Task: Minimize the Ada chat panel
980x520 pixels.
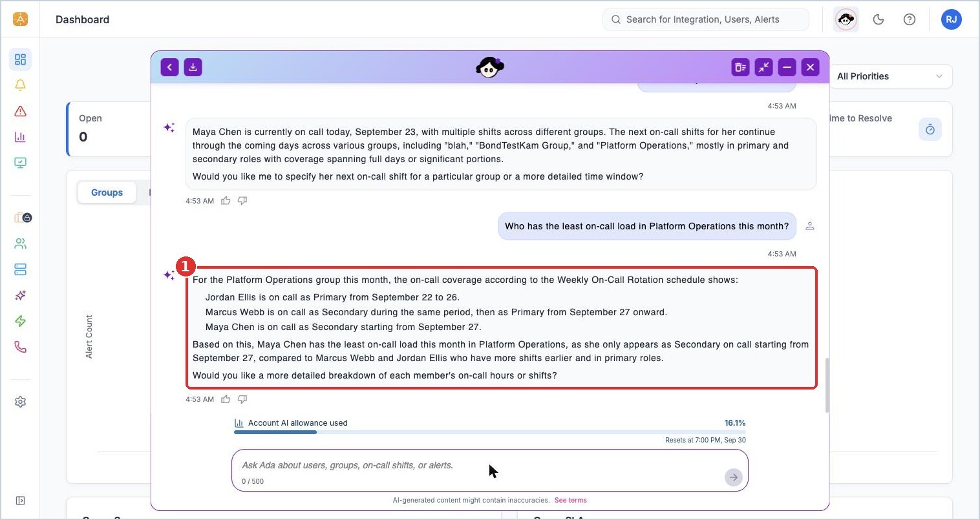Action: 787,67
